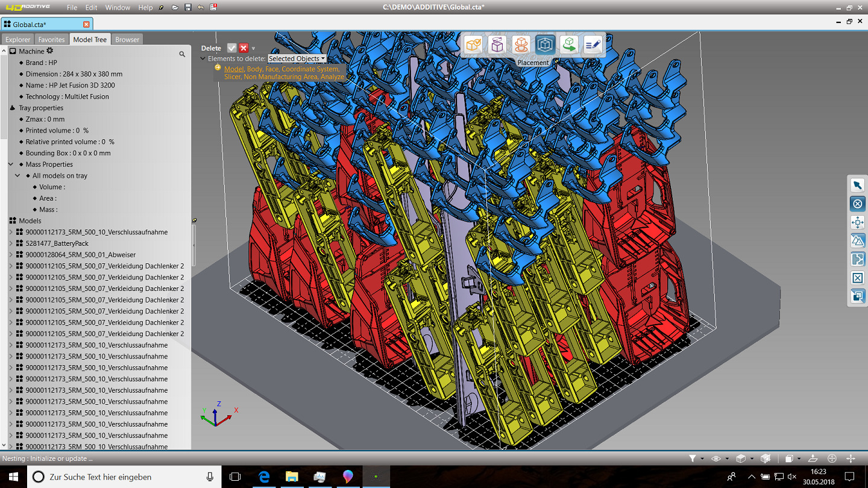Click the Model link in the delete elements list

[234, 69]
